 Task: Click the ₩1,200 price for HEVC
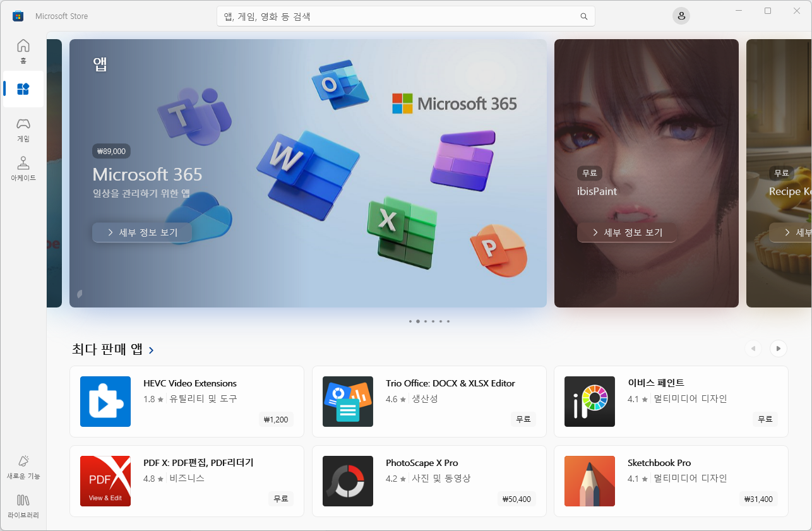coord(276,419)
